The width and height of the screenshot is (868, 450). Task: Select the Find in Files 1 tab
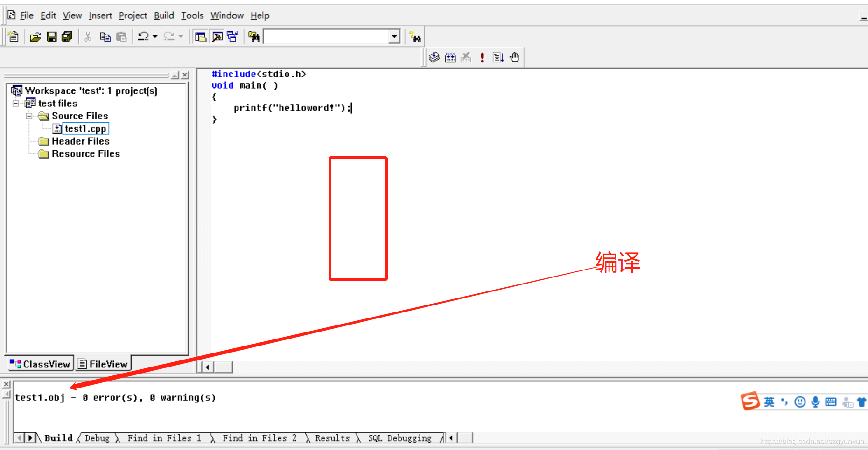(164, 438)
